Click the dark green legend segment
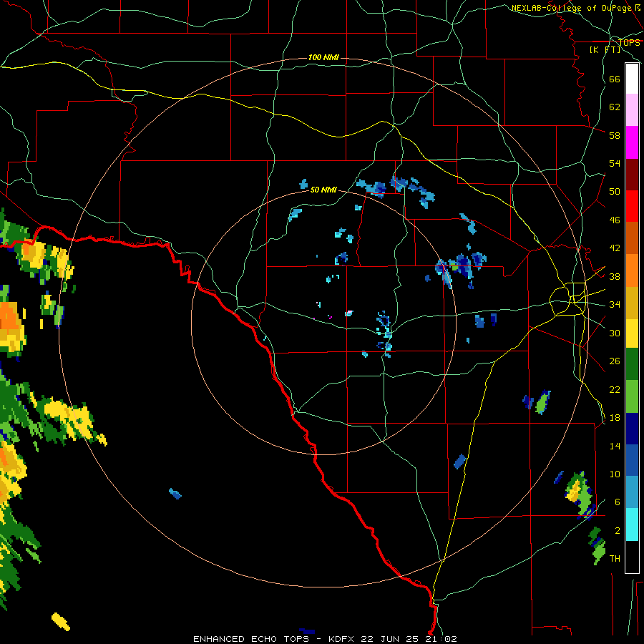644x644 pixels. (x=632, y=364)
